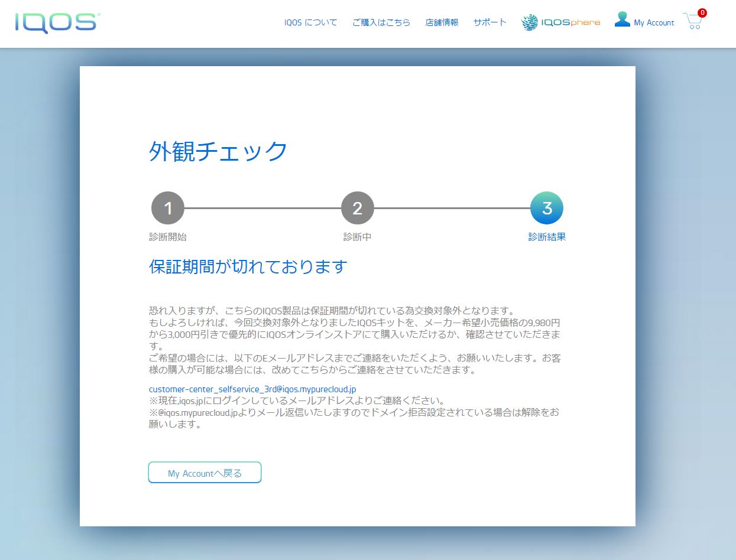
Task: Go to My Account text link
Action: (x=654, y=22)
